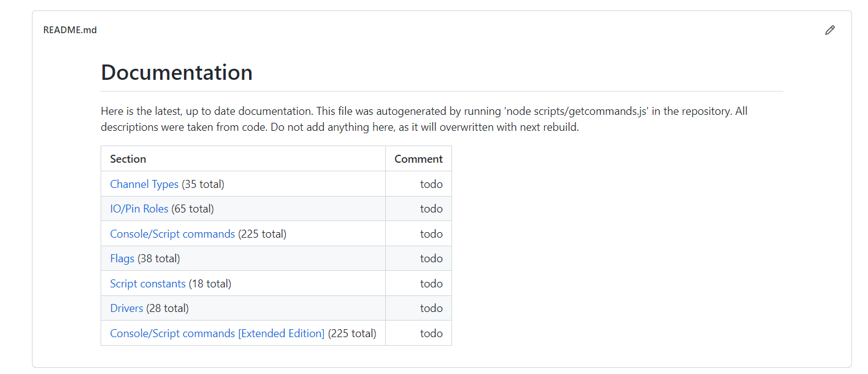Click the todo cell in the Drivers row
The height and width of the screenshot is (374, 868).
click(x=418, y=308)
